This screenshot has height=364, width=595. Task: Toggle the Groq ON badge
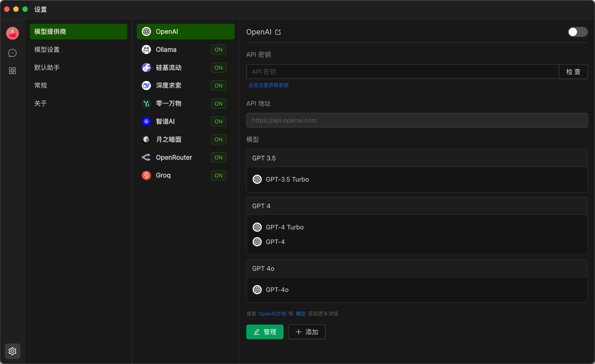click(x=218, y=175)
